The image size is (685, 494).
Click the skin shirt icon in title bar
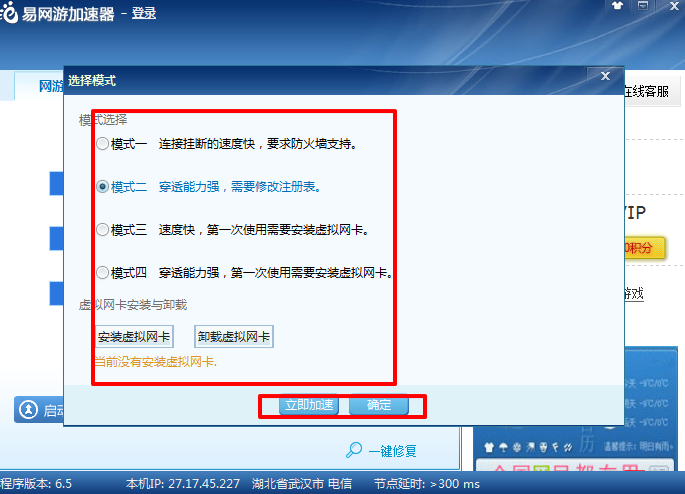tap(617, 6)
